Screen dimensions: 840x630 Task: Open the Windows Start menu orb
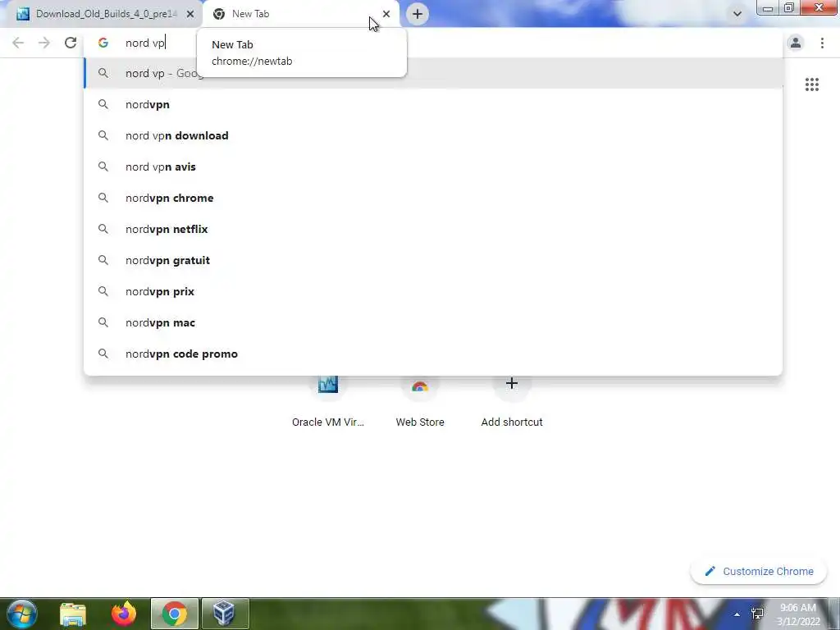pyautogui.click(x=22, y=614)
